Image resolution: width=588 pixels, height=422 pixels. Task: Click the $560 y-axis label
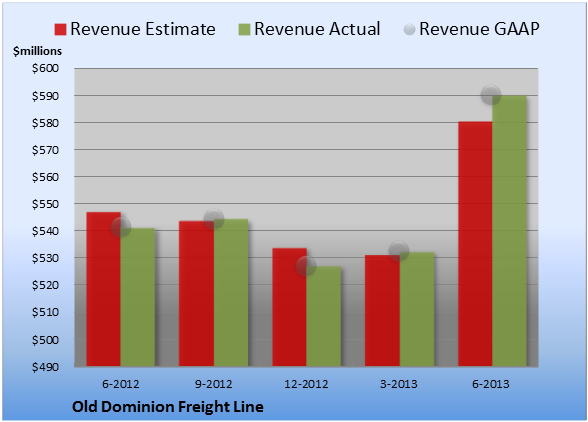point(45,177)
